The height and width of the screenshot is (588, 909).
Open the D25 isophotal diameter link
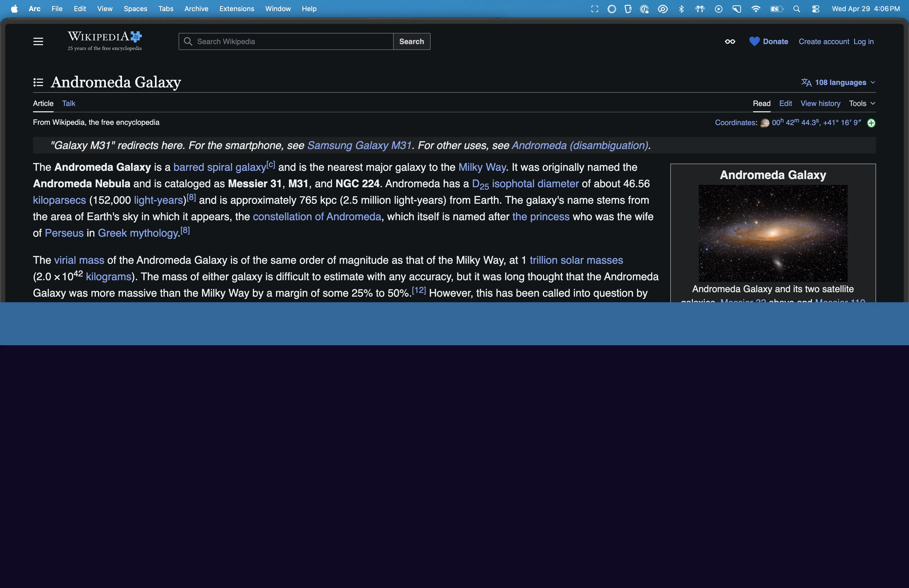click(525, 184)
